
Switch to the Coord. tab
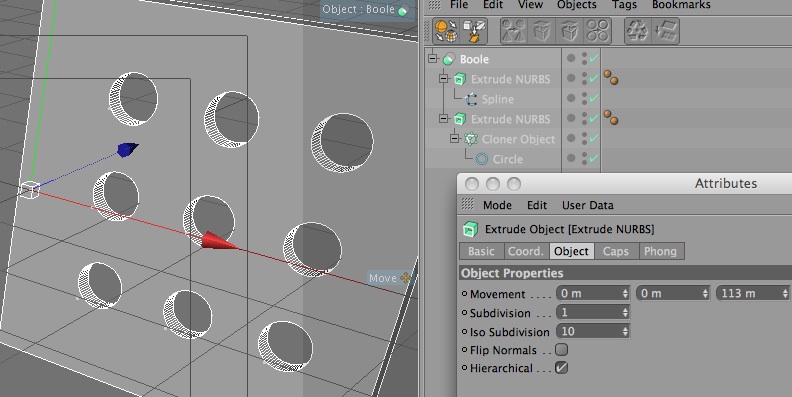pyautogui.click(x=526, y=251)
